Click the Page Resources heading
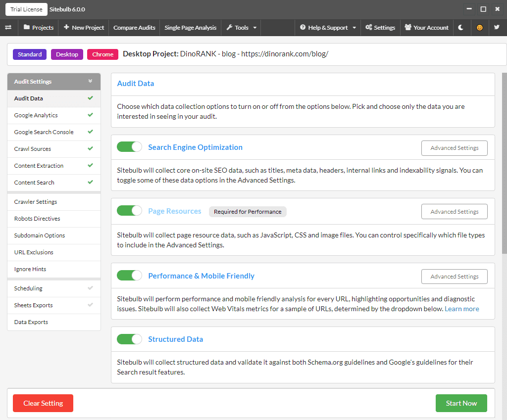This screenshot has height=420, width=507. [x=175, y=211]
